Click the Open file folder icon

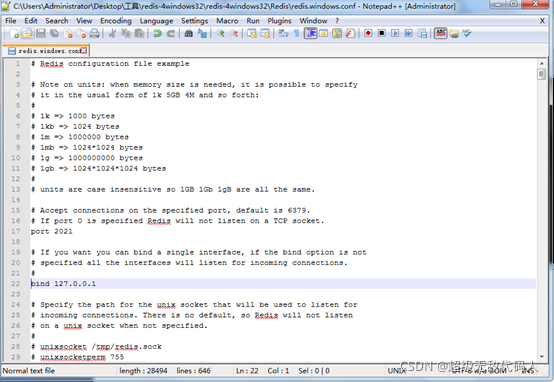coord(28,34)
